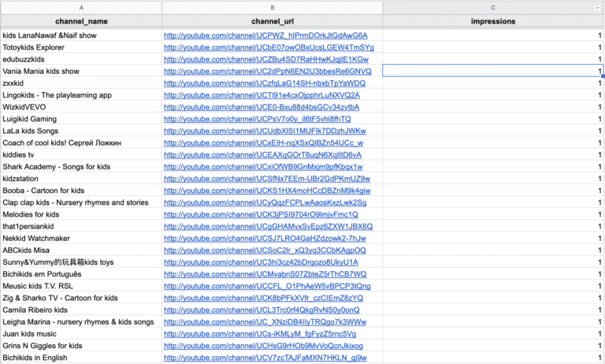Open the Camila Ribeiro kids link
Image resolution: width=605 pixels, height=364 pixels.
click(262, 310)
